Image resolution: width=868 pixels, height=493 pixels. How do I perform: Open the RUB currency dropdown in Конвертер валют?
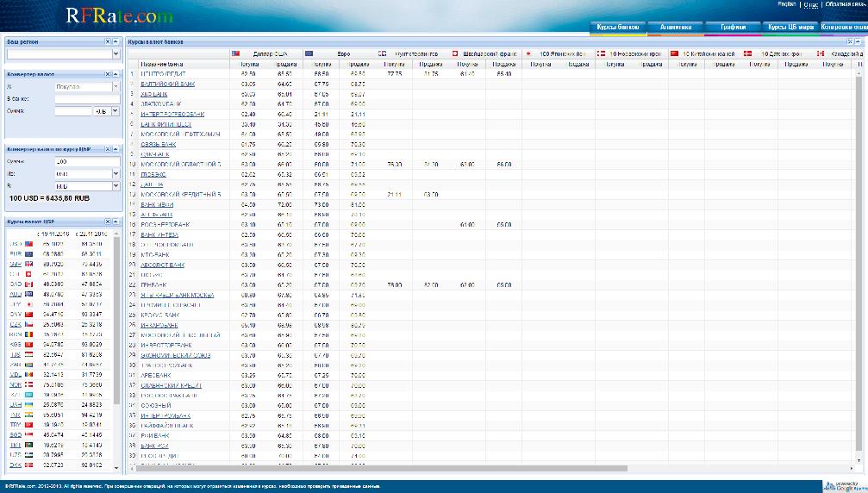pyautogui.click(x=116, y=111)
